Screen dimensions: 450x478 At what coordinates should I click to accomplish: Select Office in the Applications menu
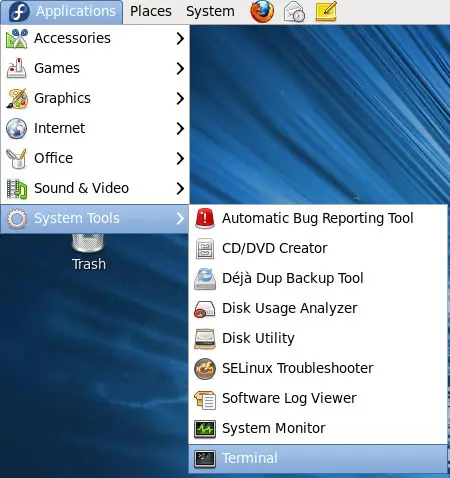click(x=95, y=159)
